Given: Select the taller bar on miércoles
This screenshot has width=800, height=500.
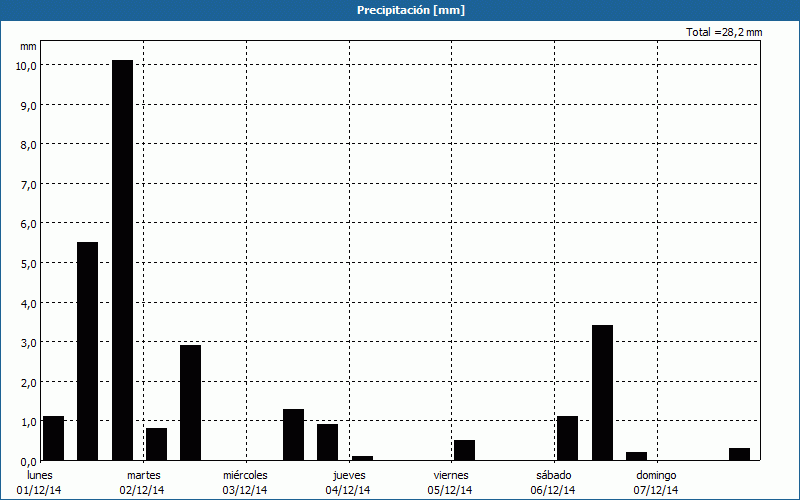Looking at the screenshot, I should (293, 434).
